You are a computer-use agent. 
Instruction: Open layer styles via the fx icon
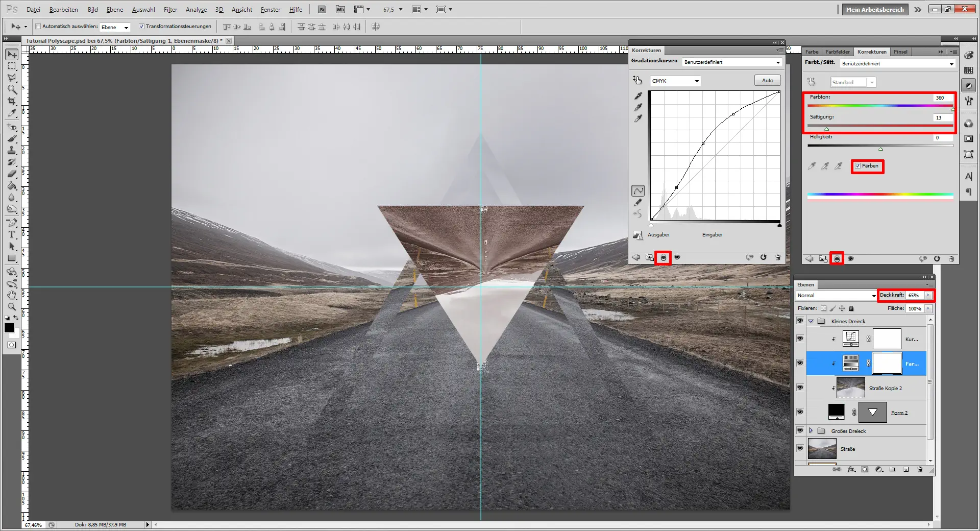click(x=851, y=470)
